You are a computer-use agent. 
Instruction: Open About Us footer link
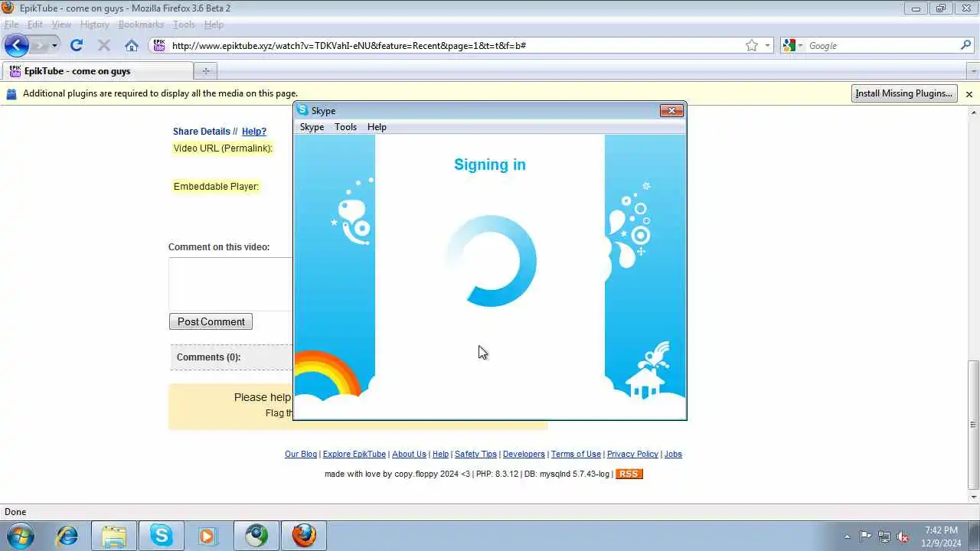pos(409,454)
